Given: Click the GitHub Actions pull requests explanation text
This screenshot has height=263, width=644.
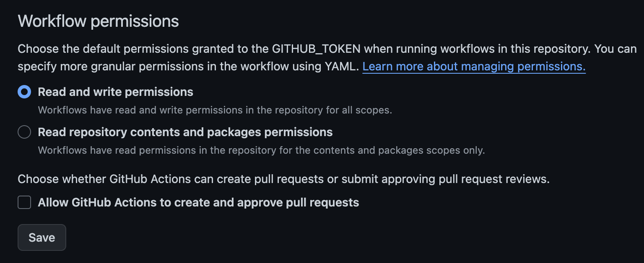Looking at the screenshot, I should pos(283,178).
